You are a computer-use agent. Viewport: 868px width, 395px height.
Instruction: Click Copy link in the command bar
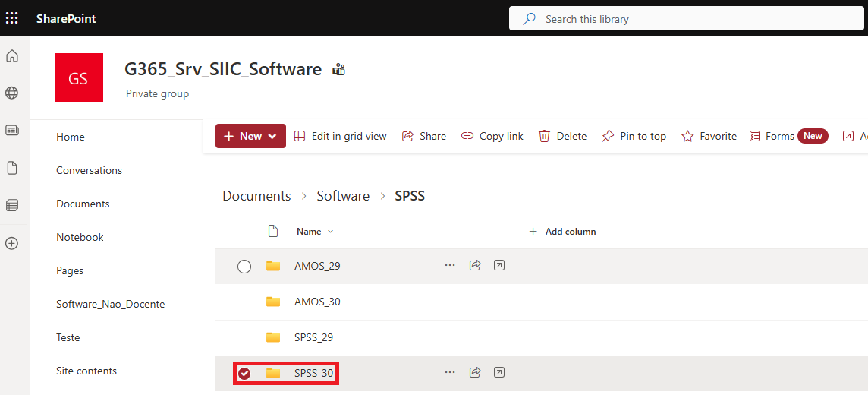[x=492, y=136]
